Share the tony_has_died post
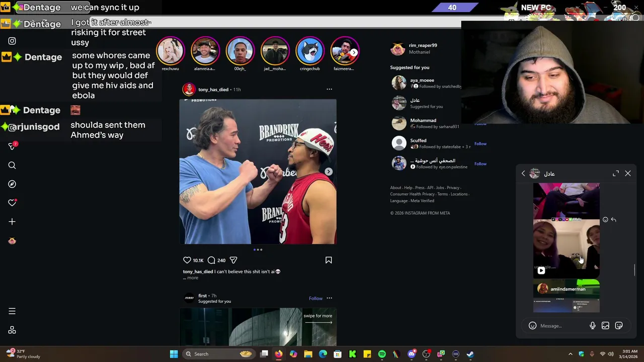The height and width of the screenshot is (362, 644). [x=233, y=260]
